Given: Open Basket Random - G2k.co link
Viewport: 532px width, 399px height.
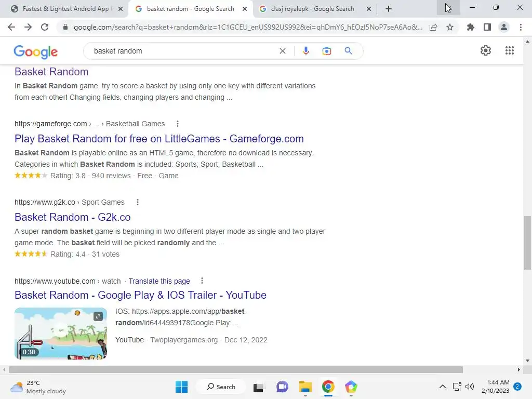Looking at the screenshot, I should [73, 217].
